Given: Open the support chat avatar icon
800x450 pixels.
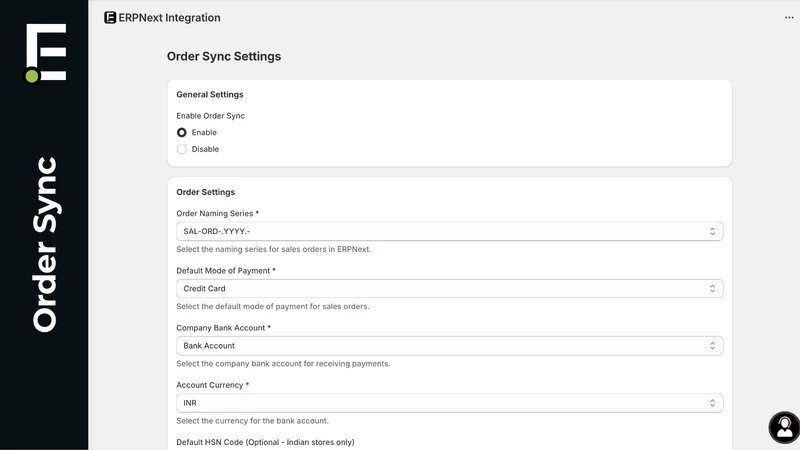Looking at the screenshot, I should (784, 428).
